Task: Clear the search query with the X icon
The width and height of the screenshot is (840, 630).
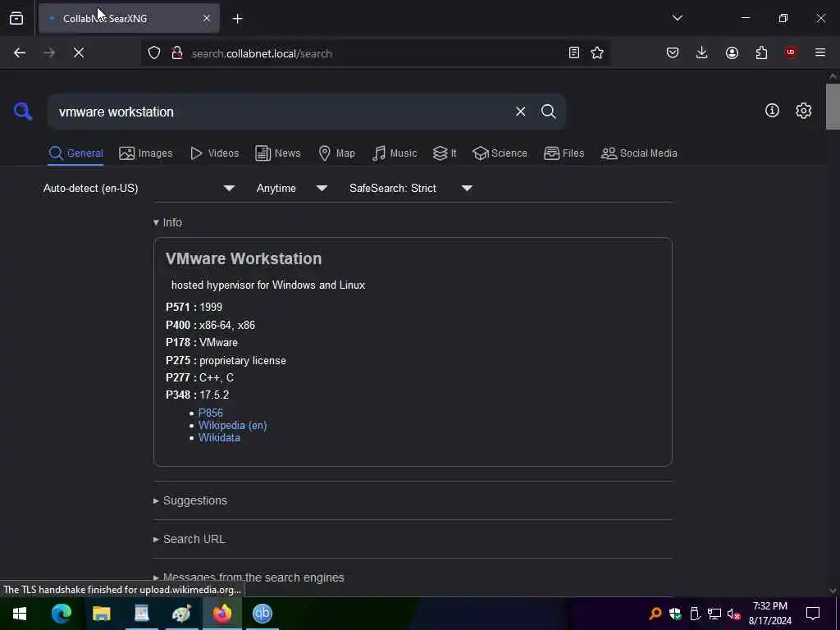Action: click(x=520, y=112)
